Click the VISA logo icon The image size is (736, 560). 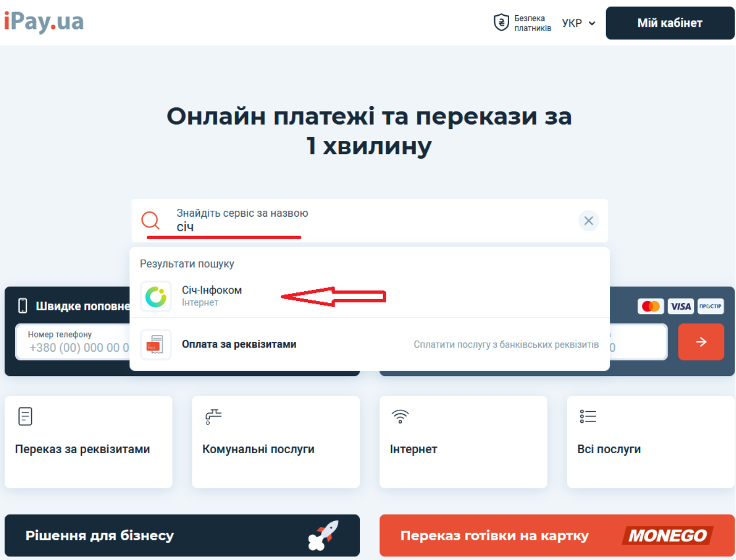tap(680, 306)
